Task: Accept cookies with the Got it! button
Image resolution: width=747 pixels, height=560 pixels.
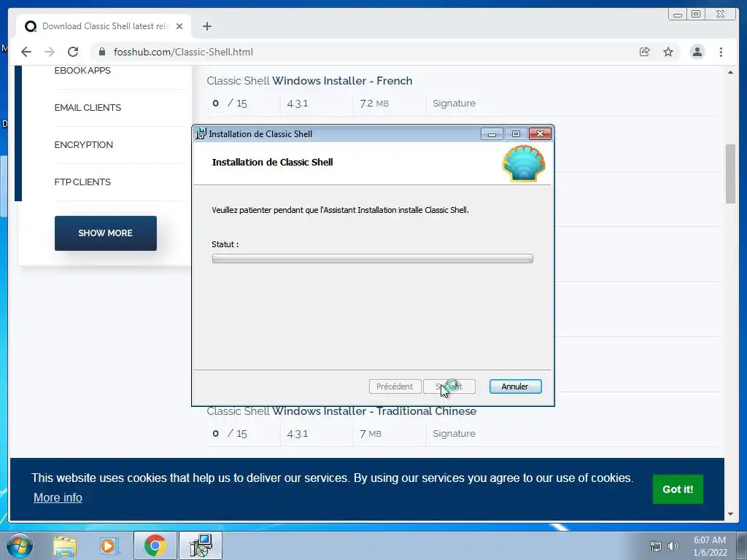Action: tap(678, 489)
